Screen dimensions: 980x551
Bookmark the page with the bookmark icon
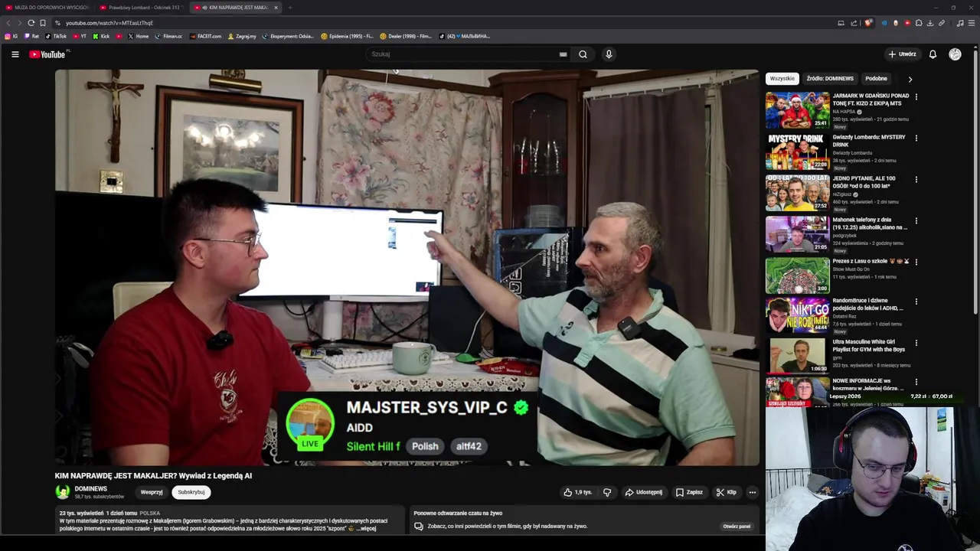tap(43, 23)
